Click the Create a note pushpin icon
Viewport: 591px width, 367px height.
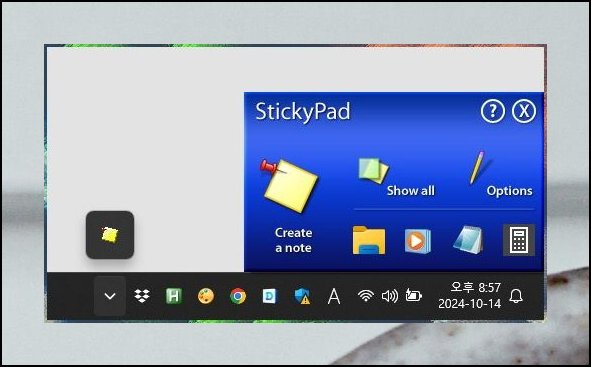(289, 186)
